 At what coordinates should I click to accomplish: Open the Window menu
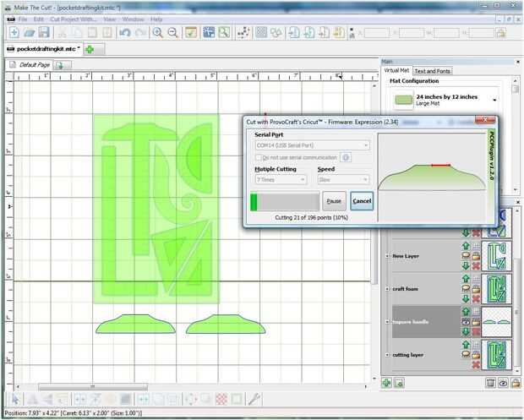pyautogui.click(x=133, y=19)
